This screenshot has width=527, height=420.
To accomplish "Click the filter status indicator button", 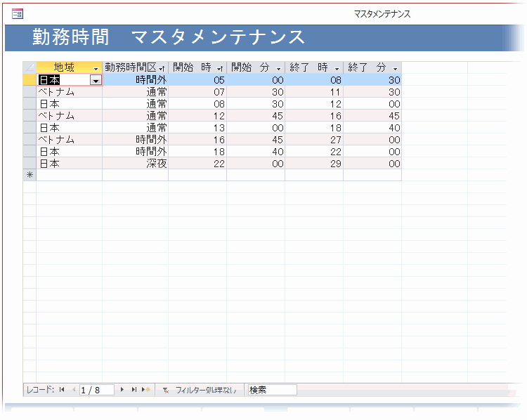I will tap(200, 390).
